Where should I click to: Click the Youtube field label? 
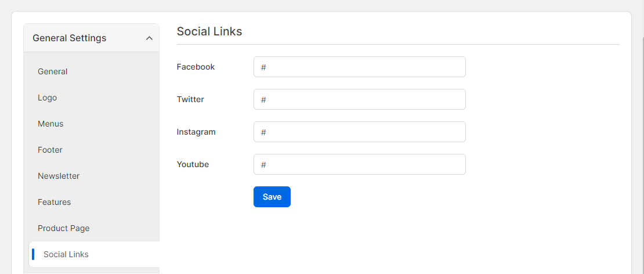(193, 164)
